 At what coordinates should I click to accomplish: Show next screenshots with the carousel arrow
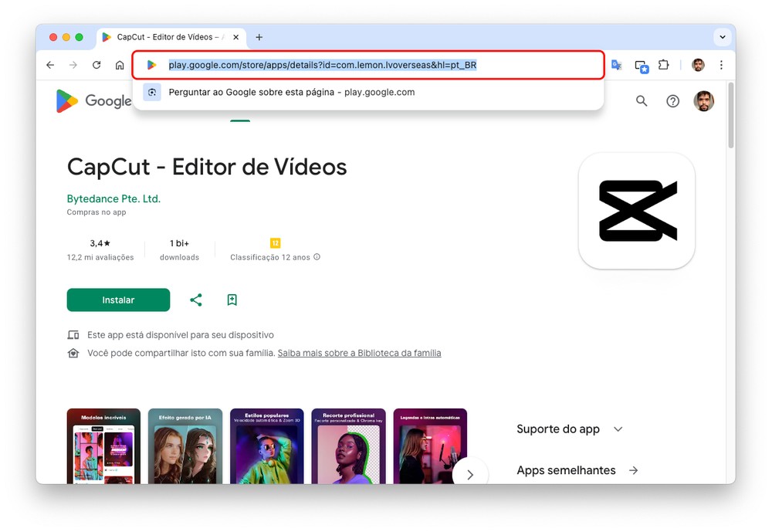pyautogui.click(x=470, y=475)
